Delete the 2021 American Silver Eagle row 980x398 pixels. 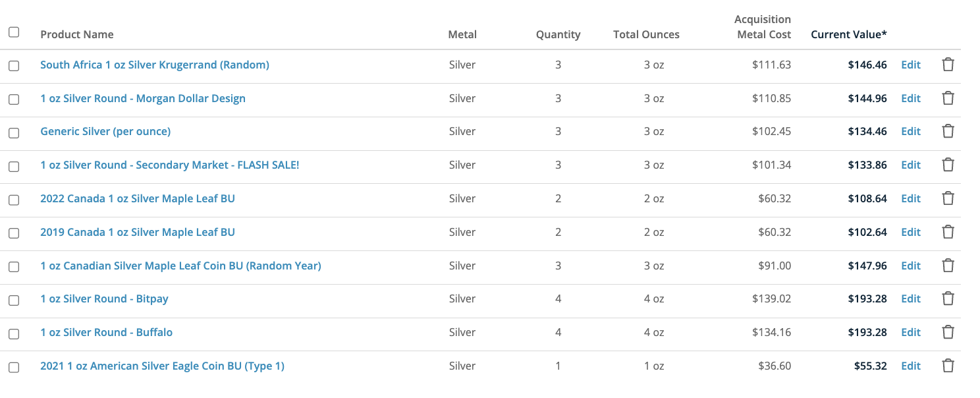click(948, 366)
